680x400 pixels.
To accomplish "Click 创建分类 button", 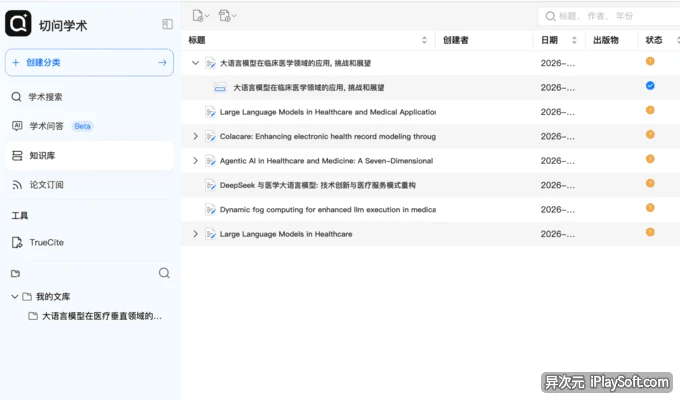I will pyautogui.click(x=89, y=62).
